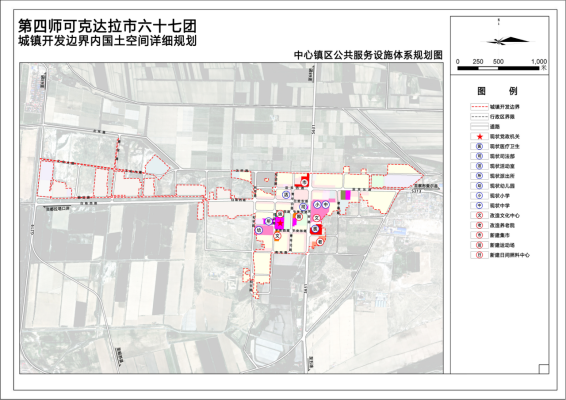
Task: Select the blue 派 police station marker on the map
Action: [x=269, y=221]
